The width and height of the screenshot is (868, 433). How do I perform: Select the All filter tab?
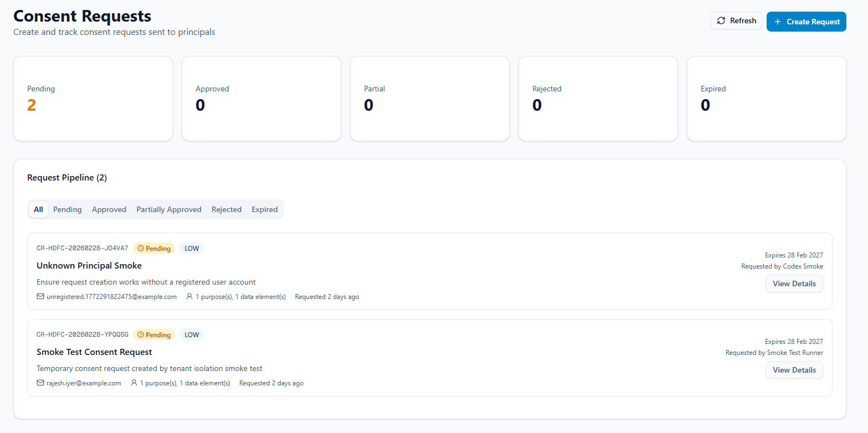38,209
